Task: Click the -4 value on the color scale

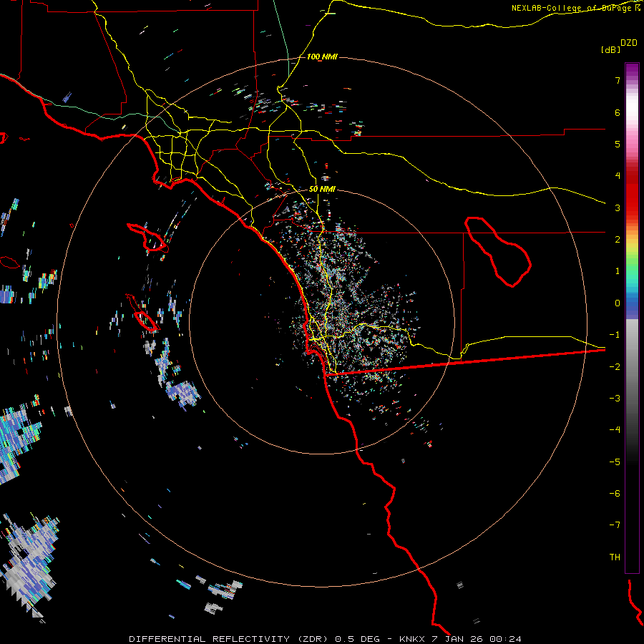Action: click(x=615, y=430)
